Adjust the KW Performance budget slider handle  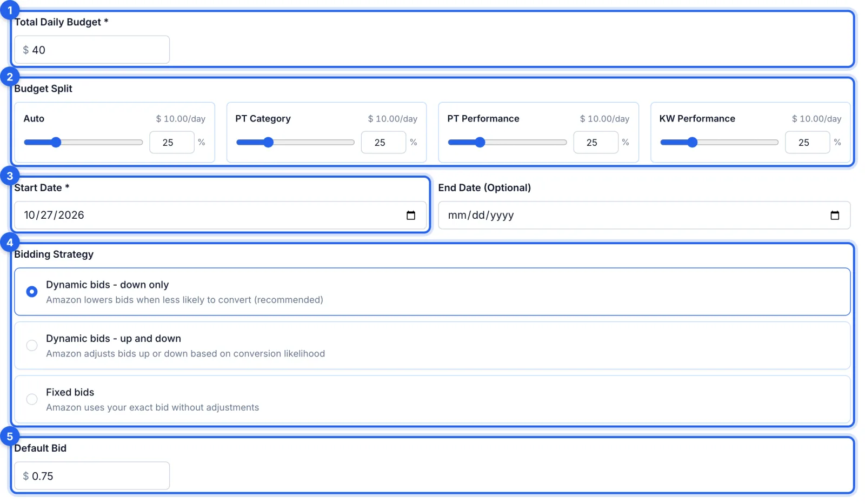point(692,142)
